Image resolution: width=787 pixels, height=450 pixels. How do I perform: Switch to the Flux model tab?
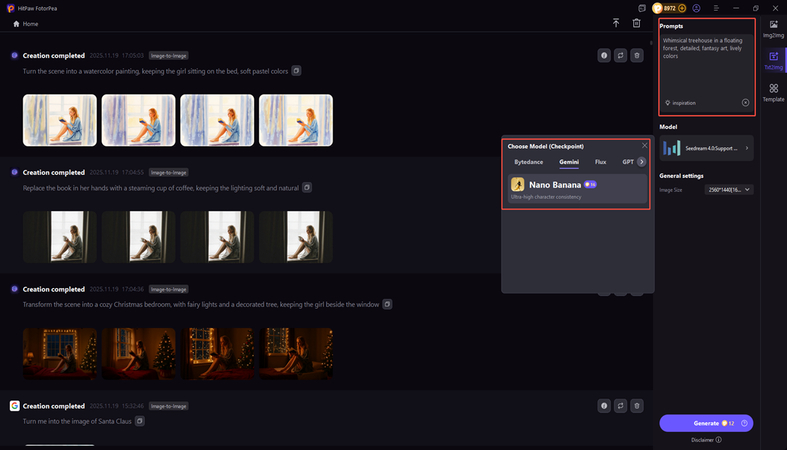click(x=600, y=161)
